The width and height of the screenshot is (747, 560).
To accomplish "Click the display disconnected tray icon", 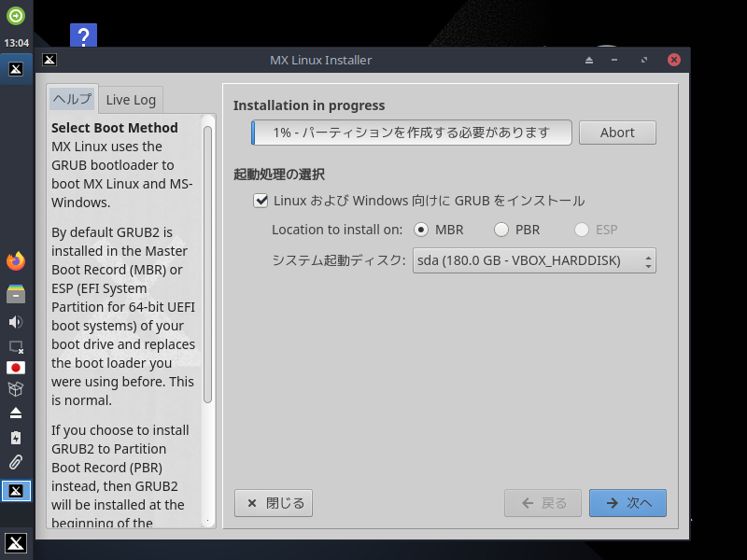I will tap(16, 346).
